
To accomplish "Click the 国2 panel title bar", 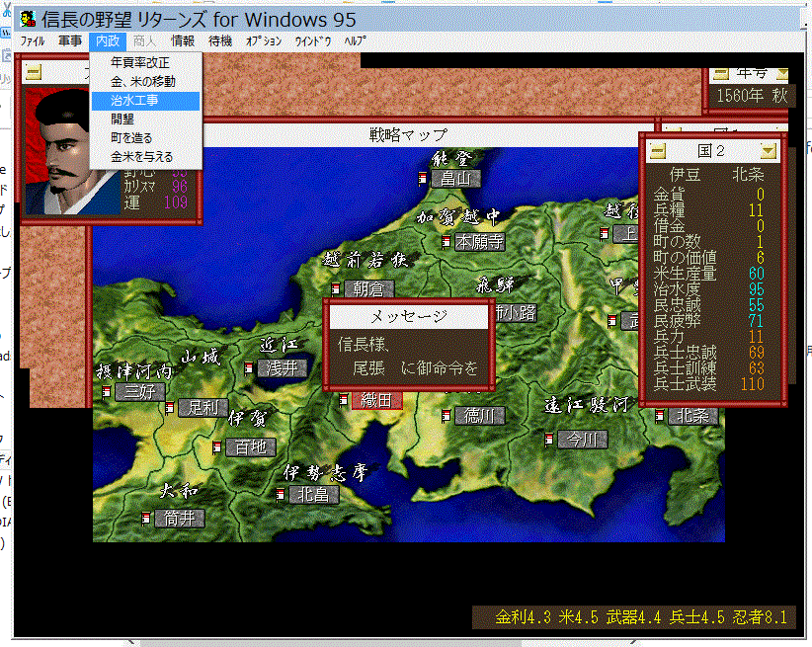I will coord(712,151).
